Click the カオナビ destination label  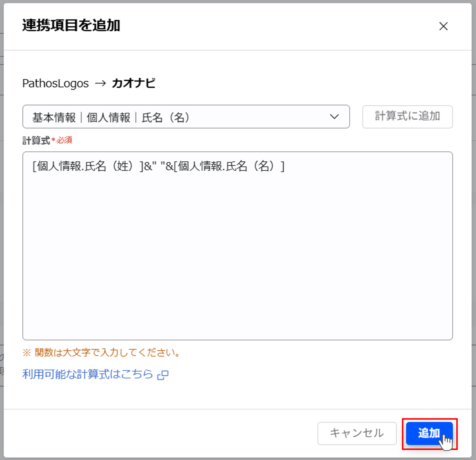coord(133,83)
